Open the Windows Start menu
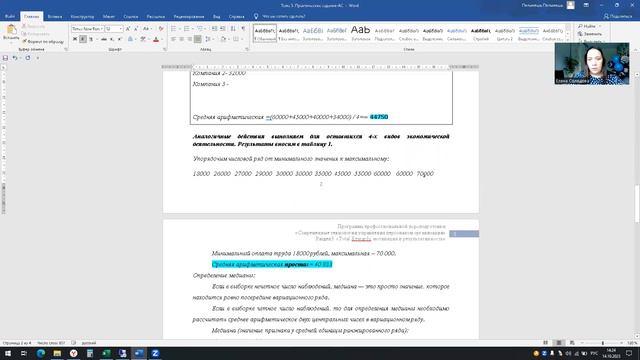Screen dimensions: 640x360 point(8,353)
